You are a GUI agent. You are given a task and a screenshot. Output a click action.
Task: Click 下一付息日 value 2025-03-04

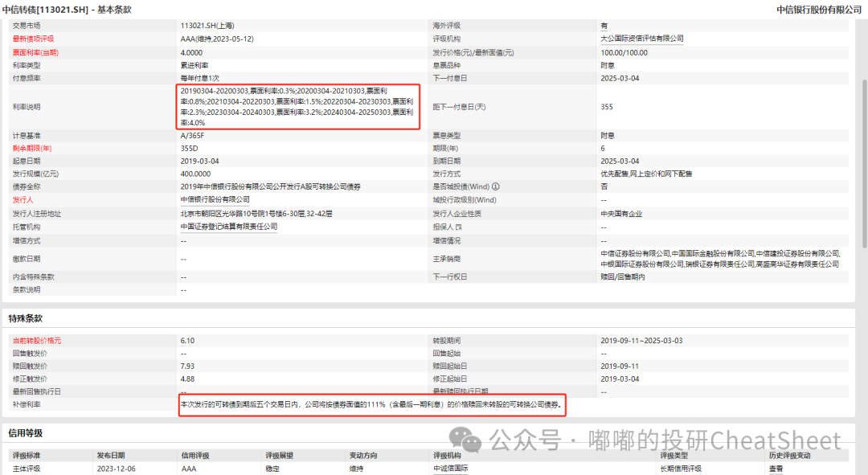pyautogui.click(x=620, y=78)
